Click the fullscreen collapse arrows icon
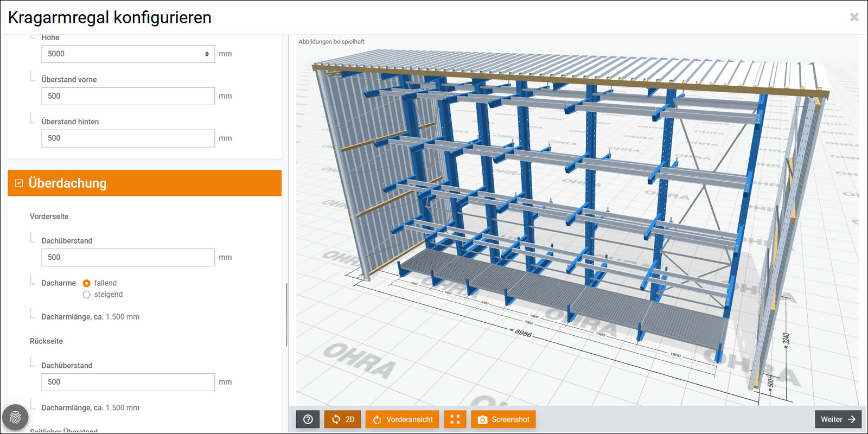868x434 pixels. click(x=455, y=419)
